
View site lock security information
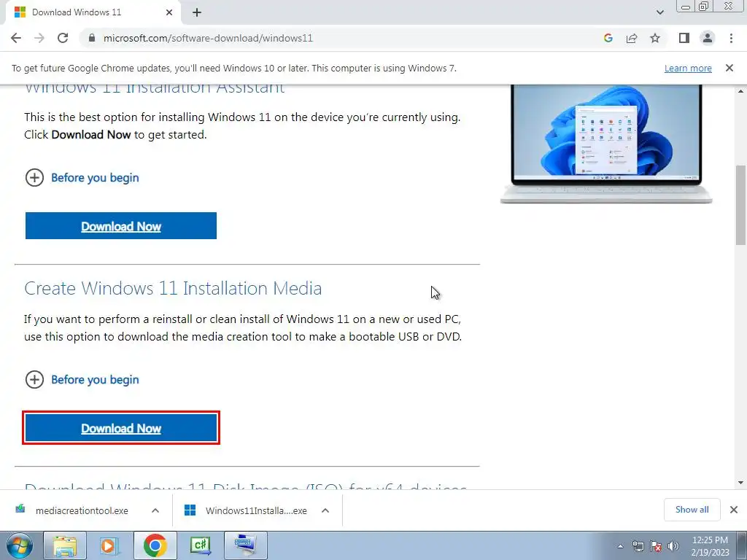point(92,38)
